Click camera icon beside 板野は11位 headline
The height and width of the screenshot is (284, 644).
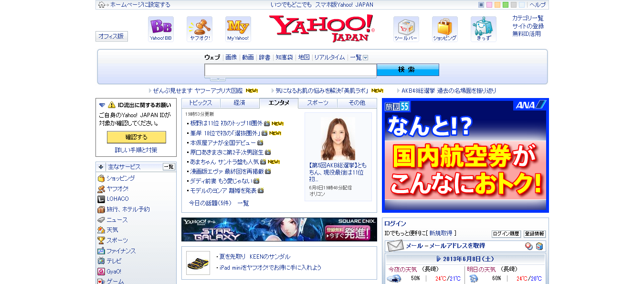pyautogui.click(x=267, y=123)
